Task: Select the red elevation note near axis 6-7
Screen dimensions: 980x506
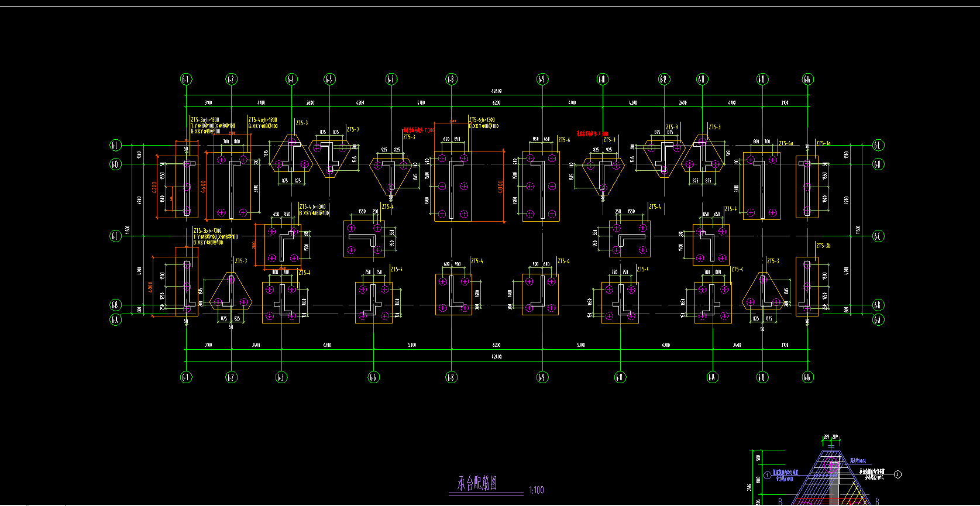Action: coord(418,130)
